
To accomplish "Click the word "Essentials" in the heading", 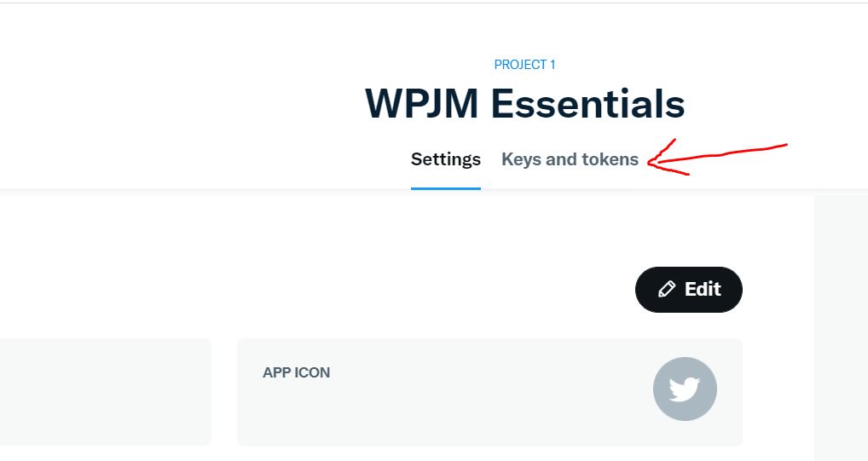I will (587, 103).
